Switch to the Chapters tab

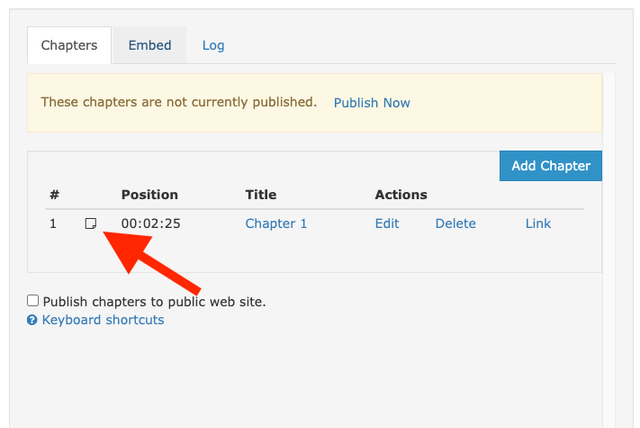[x=69, y=45]
